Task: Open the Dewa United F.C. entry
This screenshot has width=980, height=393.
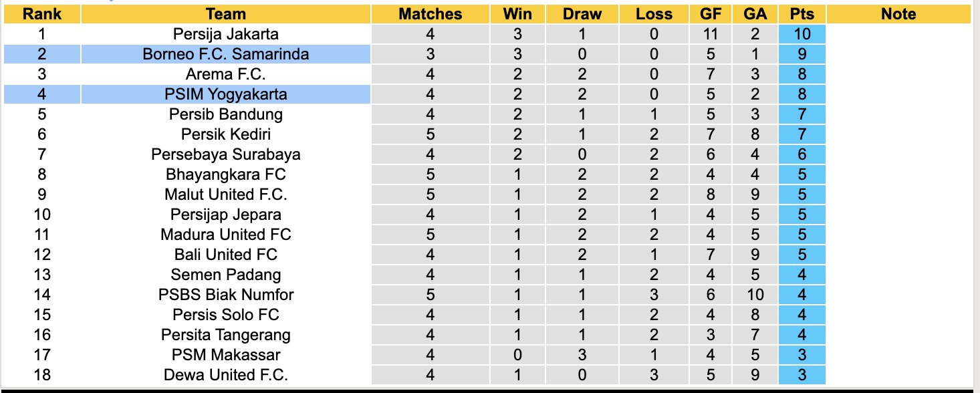Action: click(226, 375)
